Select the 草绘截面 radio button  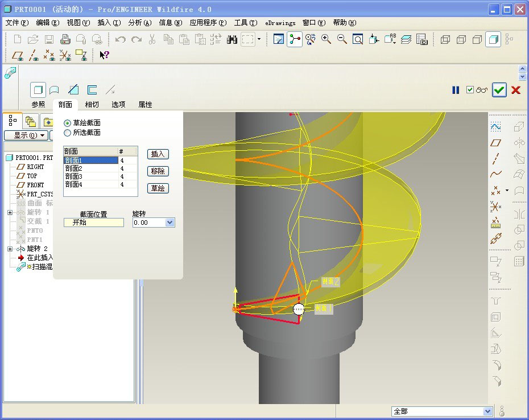coord(68,123)
